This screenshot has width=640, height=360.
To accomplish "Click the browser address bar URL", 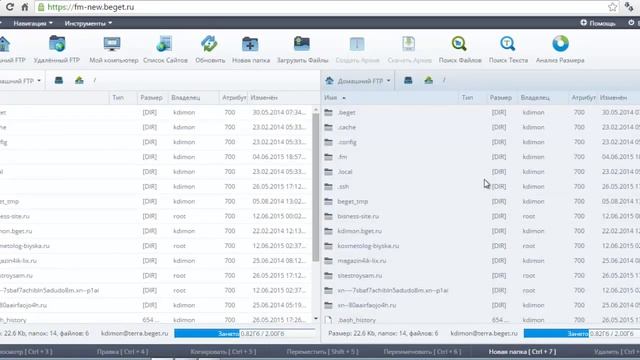I will [91, 7].
